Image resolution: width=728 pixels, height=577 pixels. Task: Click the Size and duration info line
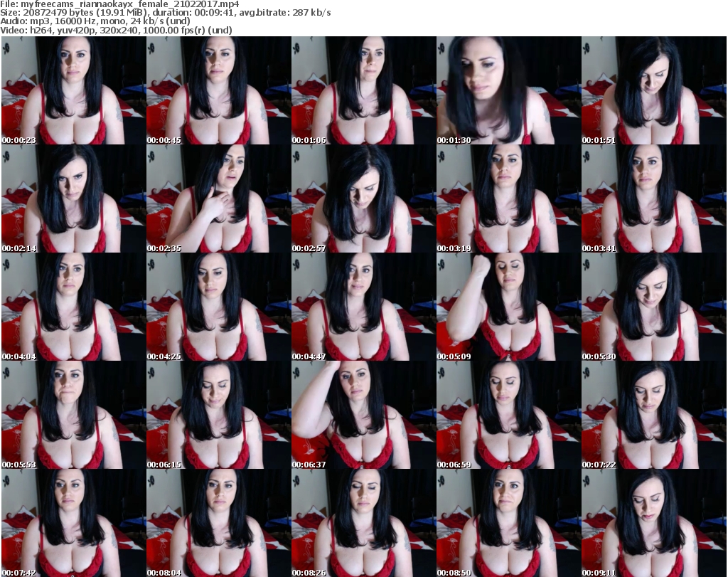click(x=165, y=13)
